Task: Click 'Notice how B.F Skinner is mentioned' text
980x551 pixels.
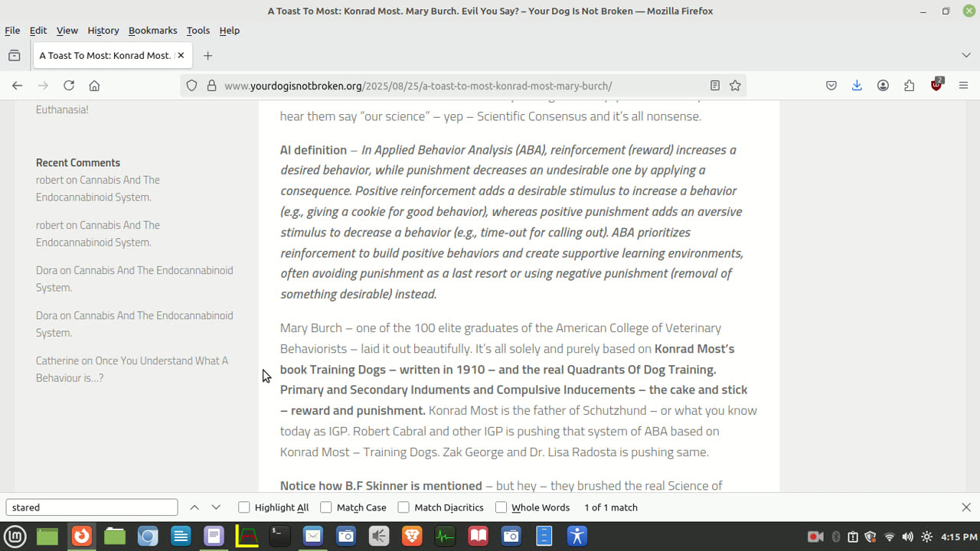Action: tap(381, 485)
